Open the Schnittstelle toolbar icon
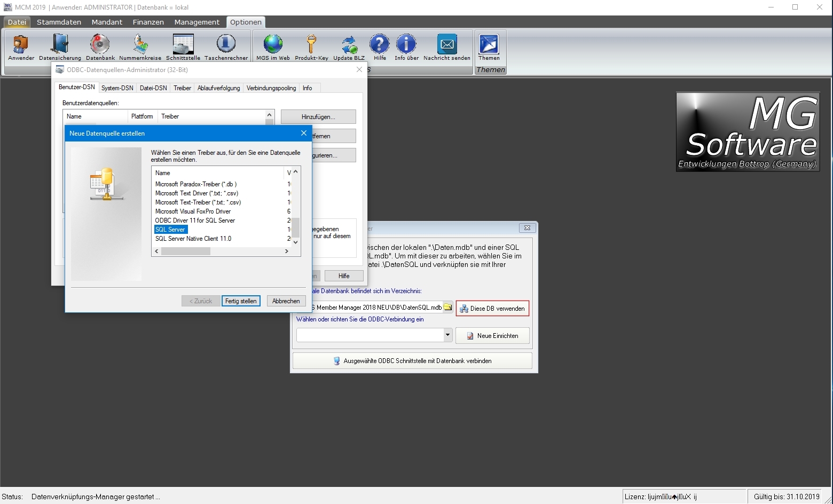833x504 pixels. click(x=183, y=48)
